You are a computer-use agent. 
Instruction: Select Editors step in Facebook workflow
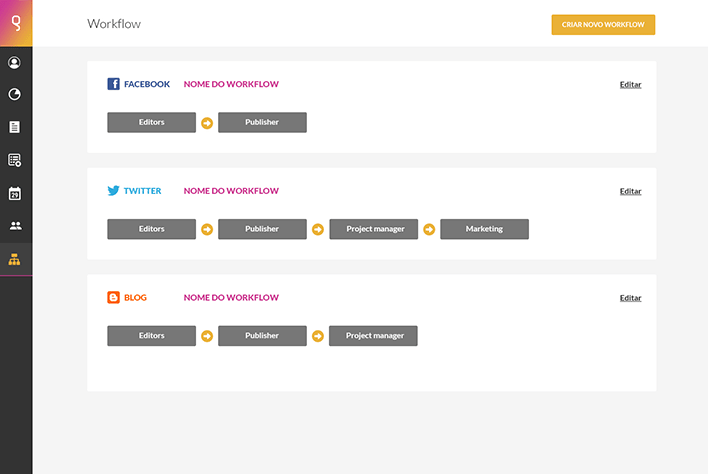pos(151,122)
